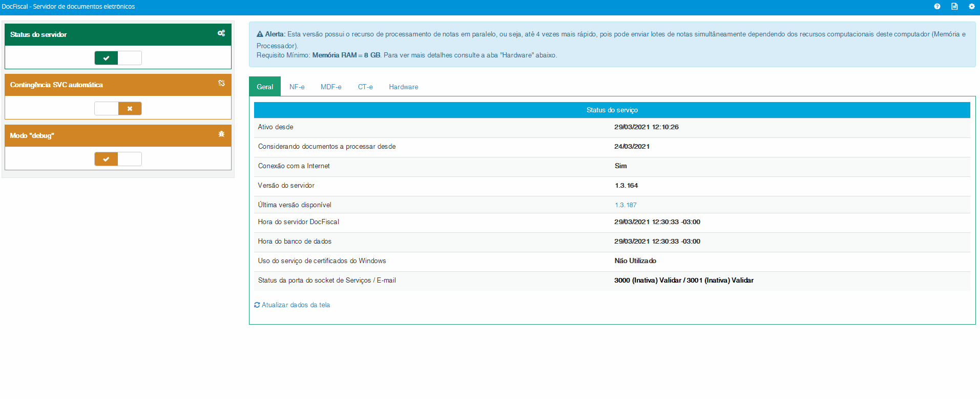The width and height of the screenshot is (980, 399).
Task: Click the DocFiscal app title text
Action: [x=68, y=7]
